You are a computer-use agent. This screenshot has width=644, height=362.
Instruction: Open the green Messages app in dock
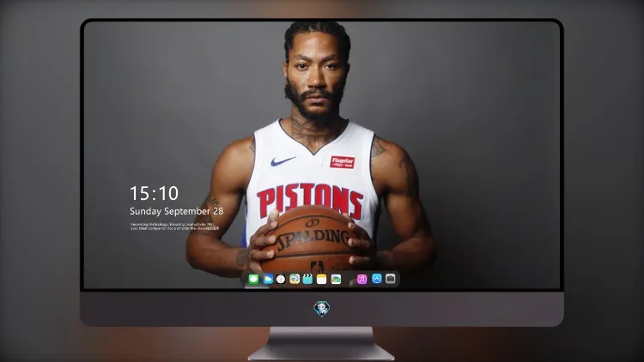pyautogui.click(x=253, y=279)
